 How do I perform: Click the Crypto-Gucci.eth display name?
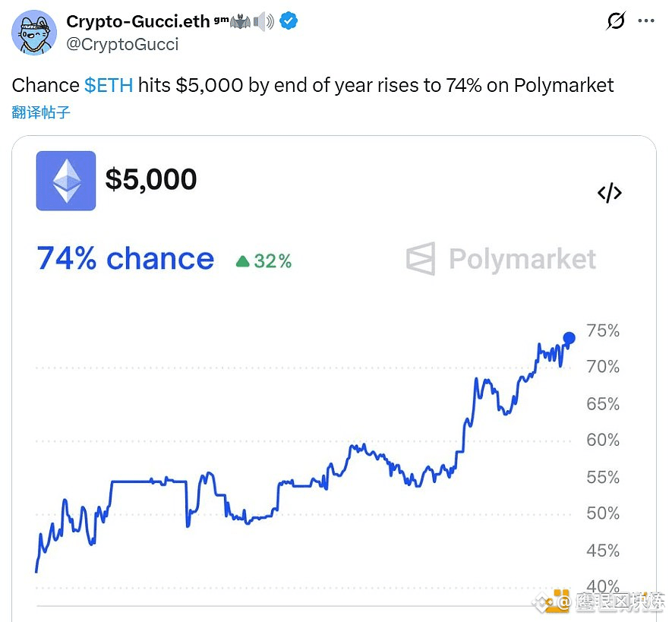pyautogui.click(x=137, y=21)
